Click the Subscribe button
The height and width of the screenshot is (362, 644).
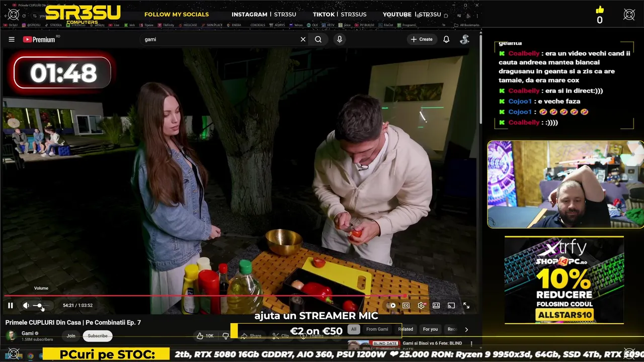98,336
